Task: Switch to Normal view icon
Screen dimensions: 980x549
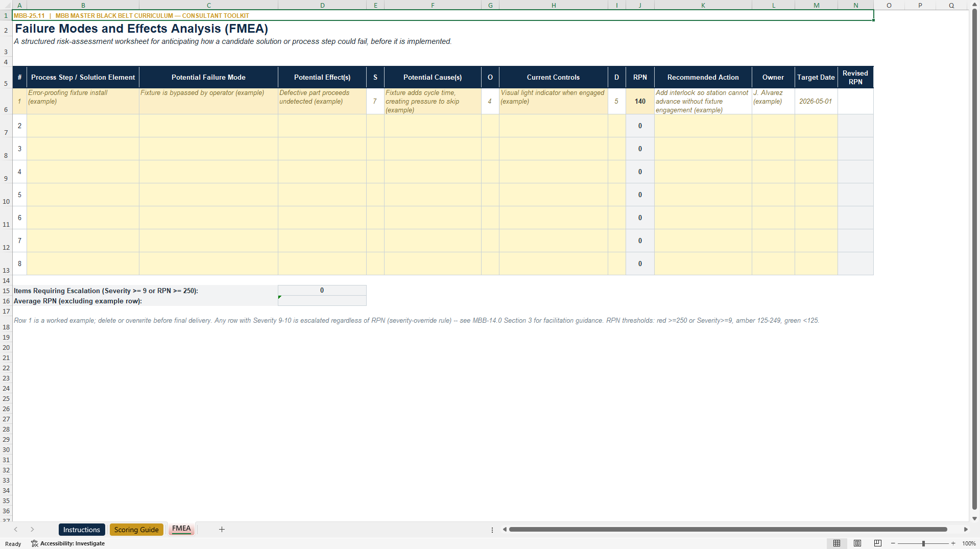Action: tap(836, 543)
